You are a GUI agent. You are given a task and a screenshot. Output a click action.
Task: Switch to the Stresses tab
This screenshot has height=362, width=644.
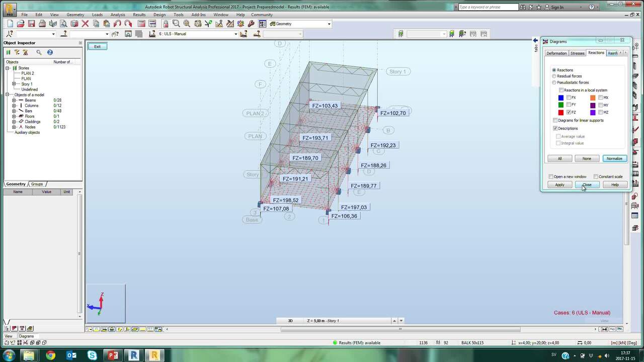pos(577,53)
